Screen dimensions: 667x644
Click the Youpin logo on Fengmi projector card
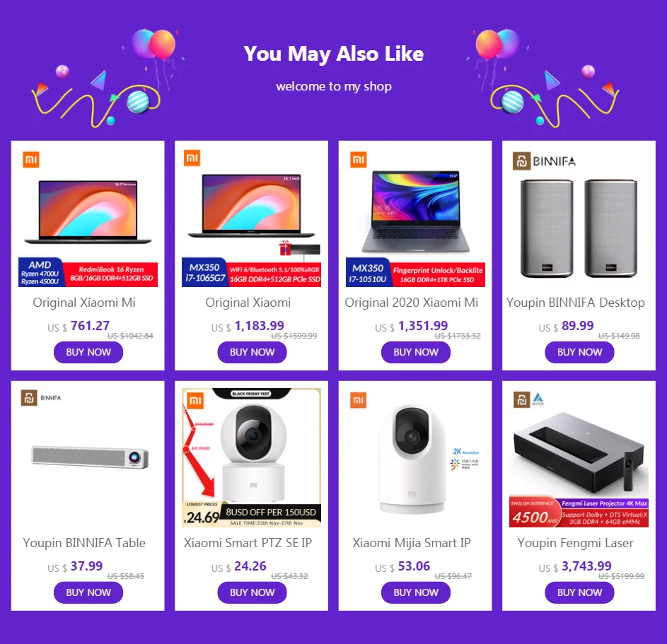pos(521,399)
